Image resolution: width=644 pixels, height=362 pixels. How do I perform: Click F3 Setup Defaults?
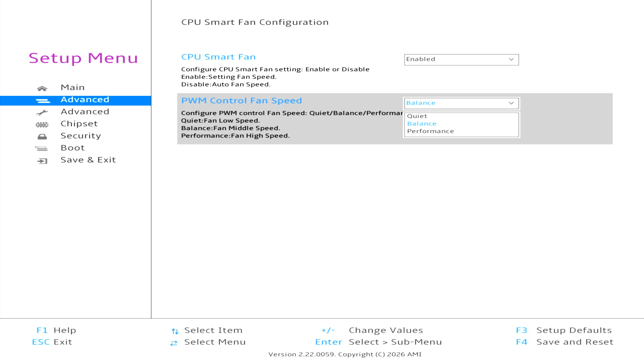tap(564, 330)
